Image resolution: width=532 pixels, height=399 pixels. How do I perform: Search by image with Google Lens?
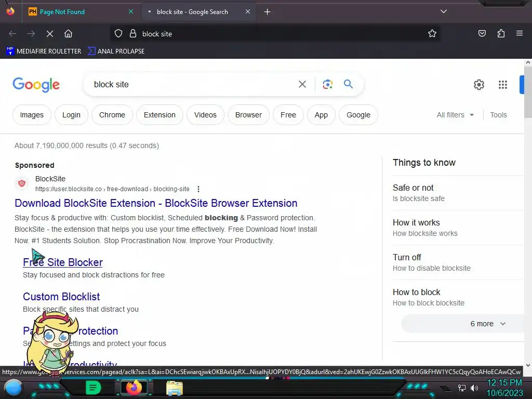tap(327, 84)
